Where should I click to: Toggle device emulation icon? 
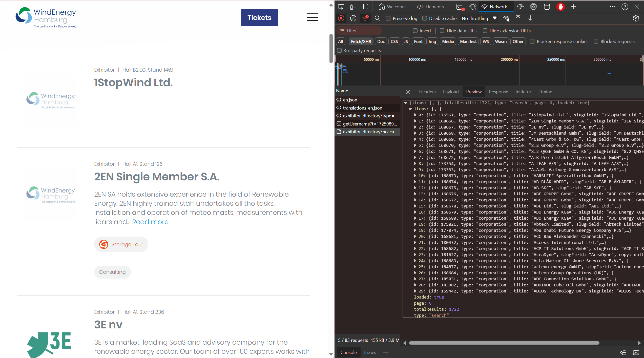tap(353, 7)
